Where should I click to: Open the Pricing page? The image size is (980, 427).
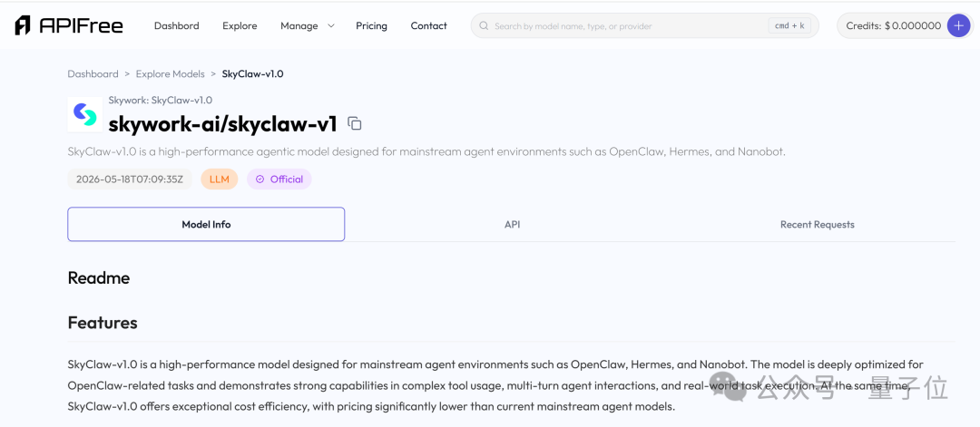click(371, 25)
